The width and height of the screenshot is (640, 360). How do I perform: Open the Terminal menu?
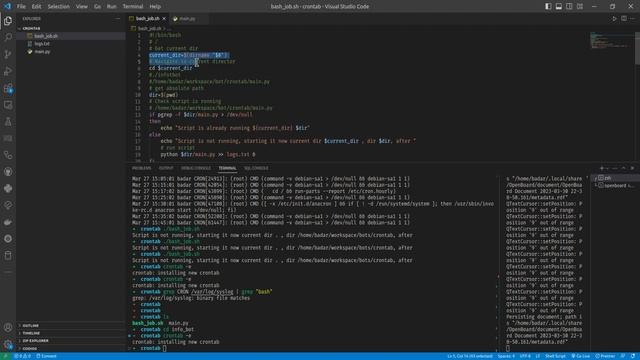click(x=133, y=7)
